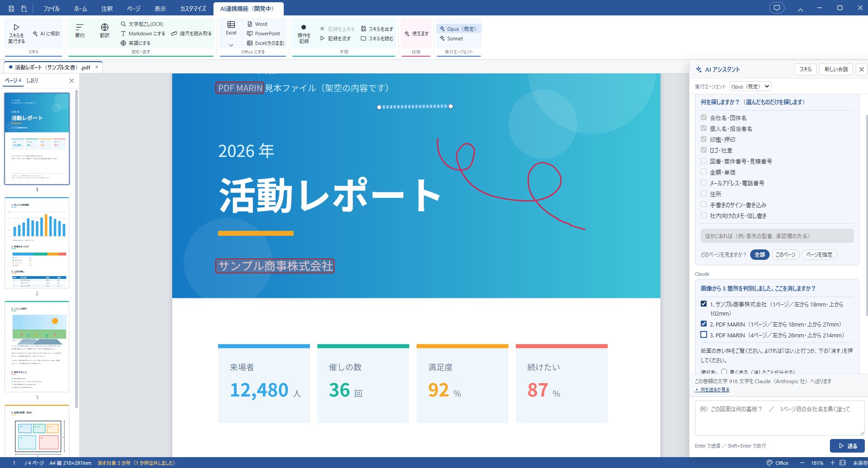Open the ホーム tab
Viewport: 868px width, 468px height.
coord(80,9)
